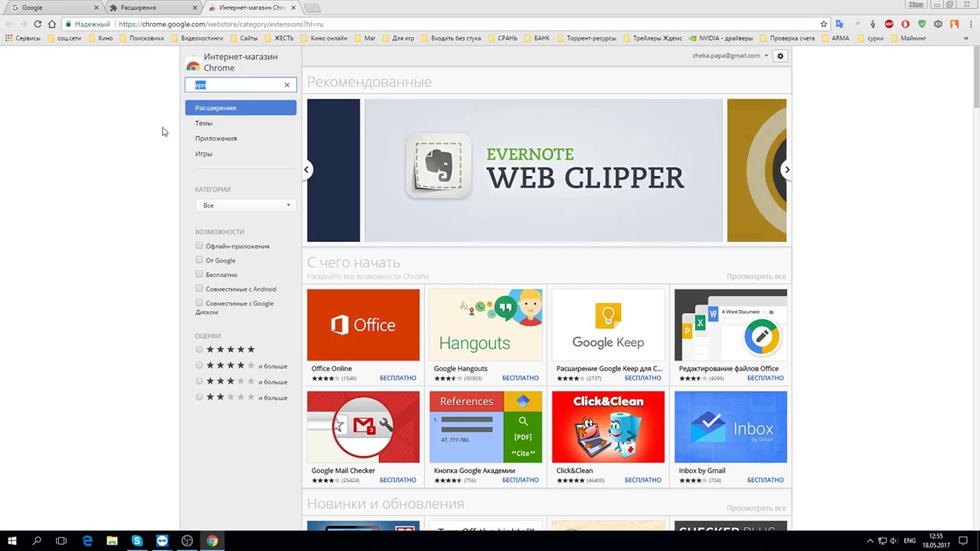Click БЕСПЛАТНО under Click&Clean
The width and height of the screenshot is (980, 551).
pos(643,481)
